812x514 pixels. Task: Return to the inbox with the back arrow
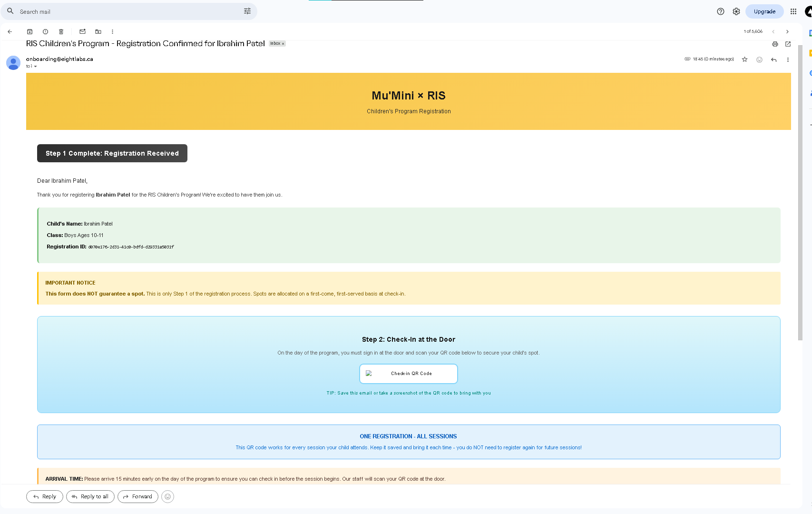10,31
